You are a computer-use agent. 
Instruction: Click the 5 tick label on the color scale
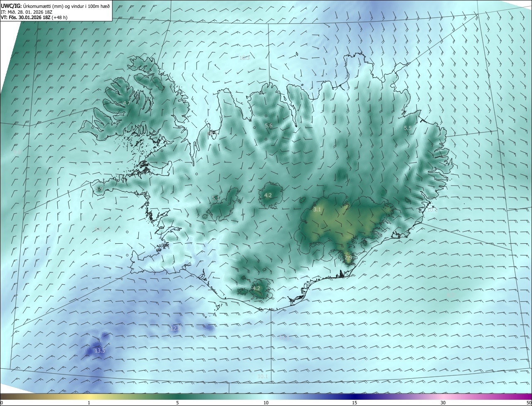coord(177,403)
